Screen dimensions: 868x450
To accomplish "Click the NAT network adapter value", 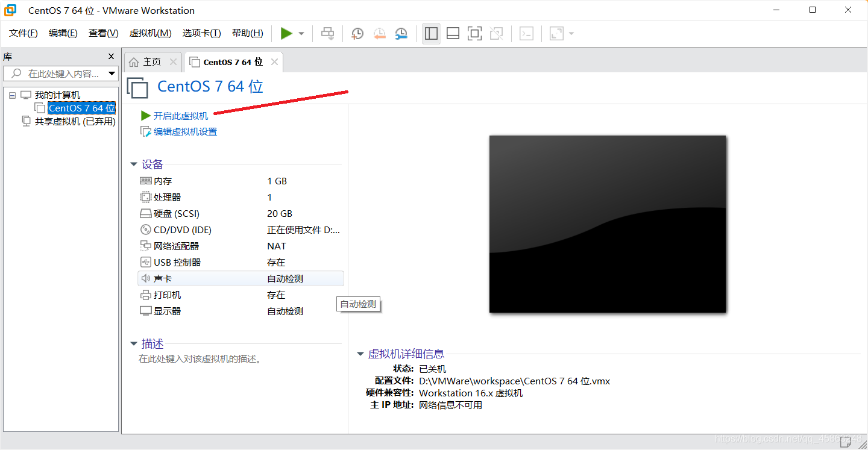I will (277, 246).
